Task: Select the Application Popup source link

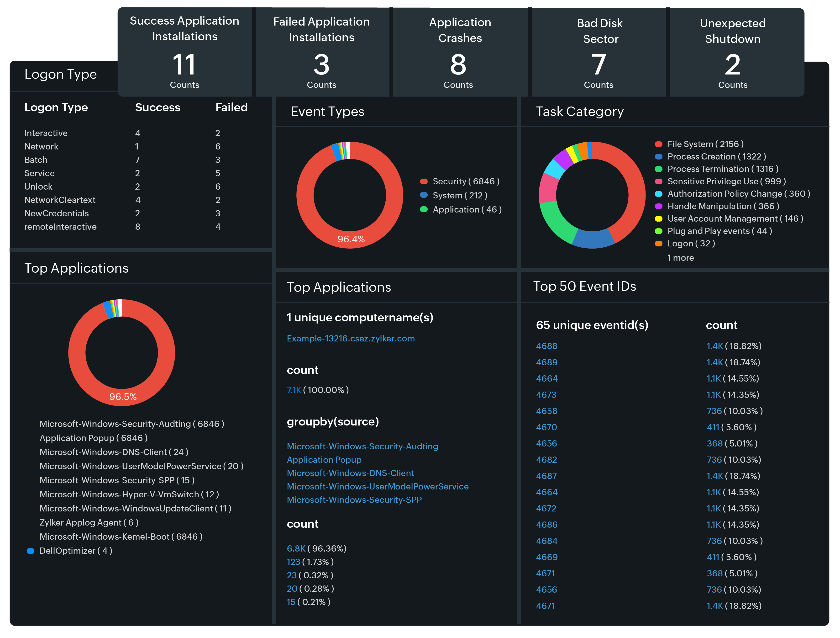Action: pyautogui.click(x=324, y=460)
